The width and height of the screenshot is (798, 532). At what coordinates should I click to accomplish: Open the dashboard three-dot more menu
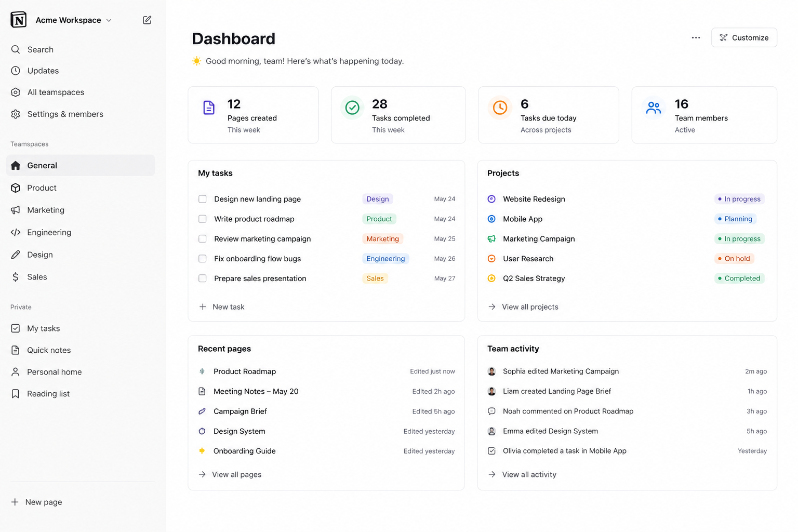(696, 37)
